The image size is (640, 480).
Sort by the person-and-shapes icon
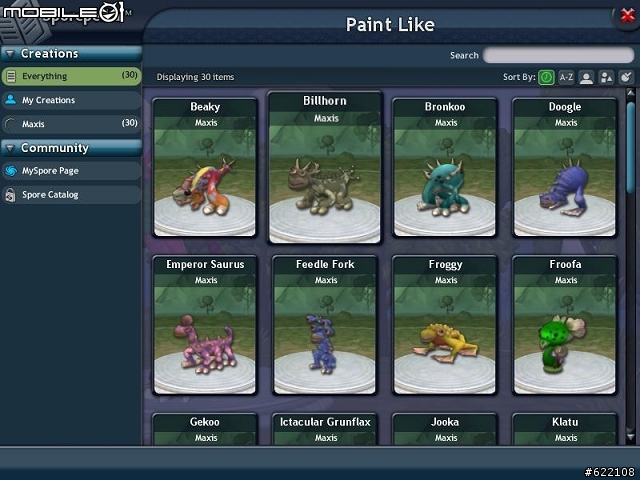coord(606,77)
